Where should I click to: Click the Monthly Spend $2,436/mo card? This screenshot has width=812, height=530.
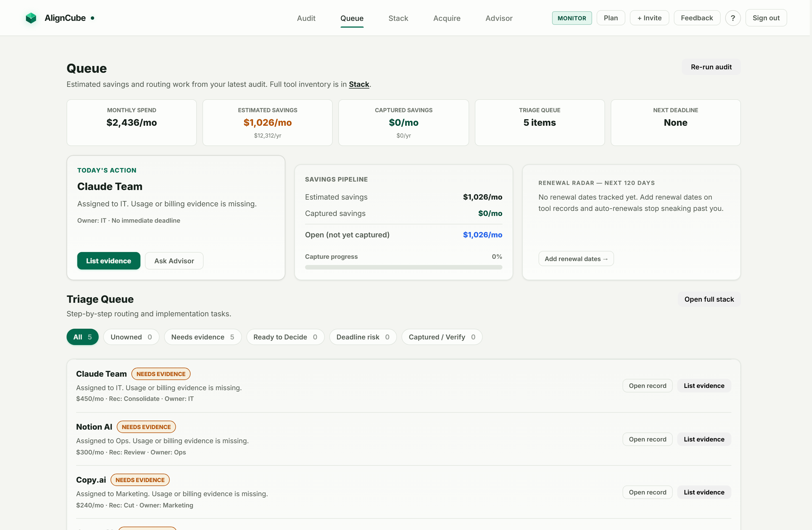click(132, 123)
